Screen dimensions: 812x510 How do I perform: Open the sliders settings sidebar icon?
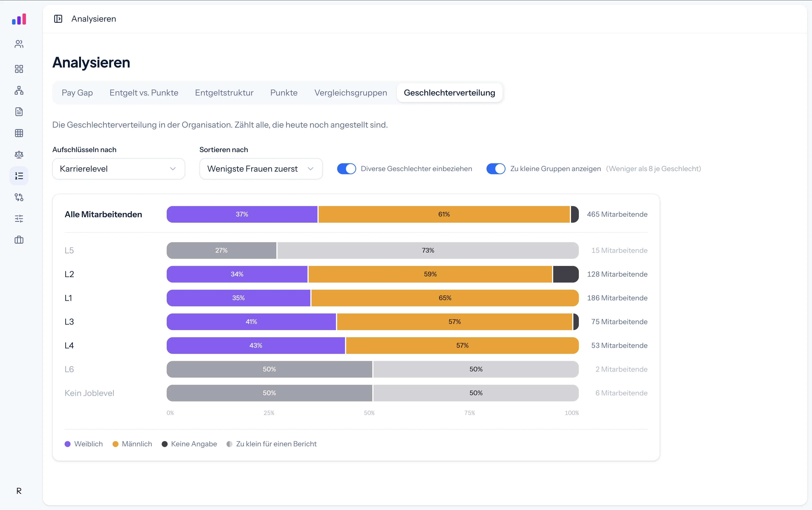click(19, 219)
